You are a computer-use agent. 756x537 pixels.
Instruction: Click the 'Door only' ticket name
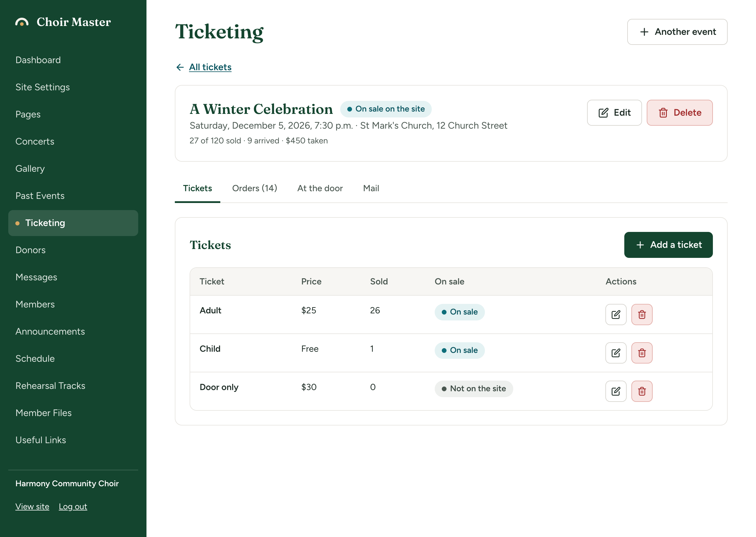click(219, 387)
